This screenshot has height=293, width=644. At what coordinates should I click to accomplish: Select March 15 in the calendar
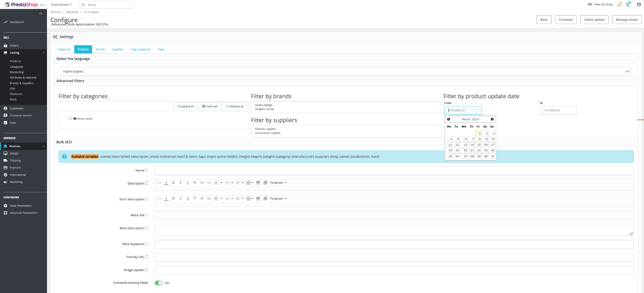click(478, 145)
